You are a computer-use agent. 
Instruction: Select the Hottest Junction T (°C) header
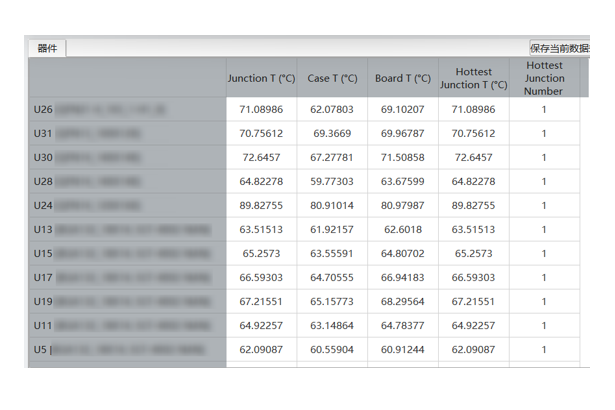pyautogui.click(x=474, y=78)
